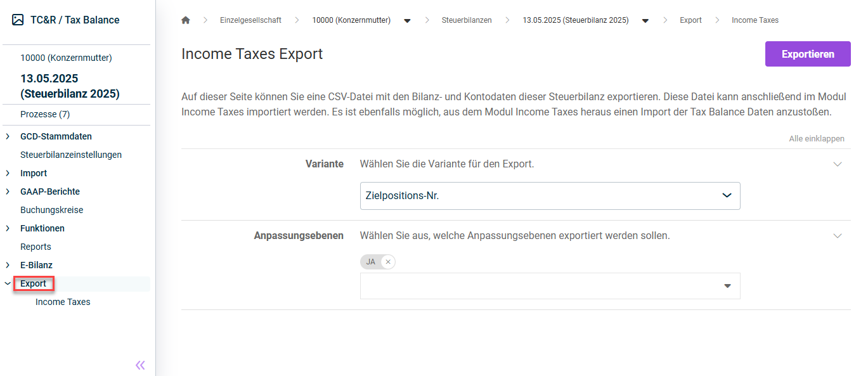The image size is (868, 376).
Task: Remove the JA tag from Anpassungsebenen
Action: point(388,262)
